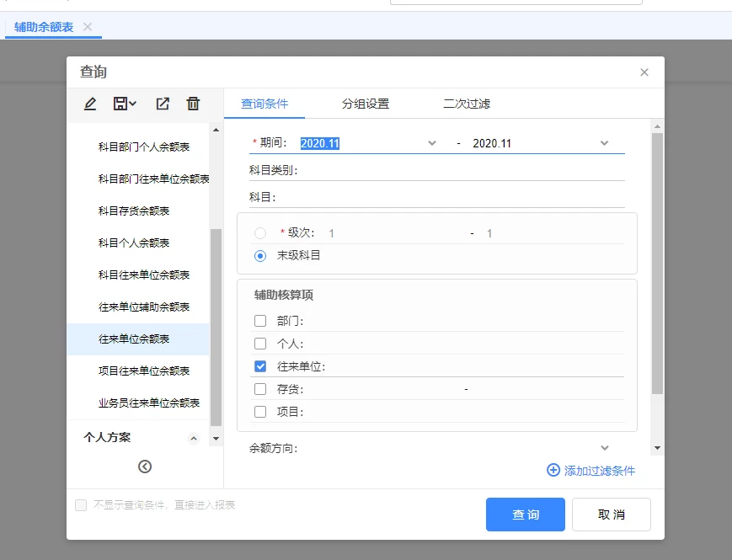732x560 pixels.
Task: Enable the 部门 checkbox
Action: [260, 321]
